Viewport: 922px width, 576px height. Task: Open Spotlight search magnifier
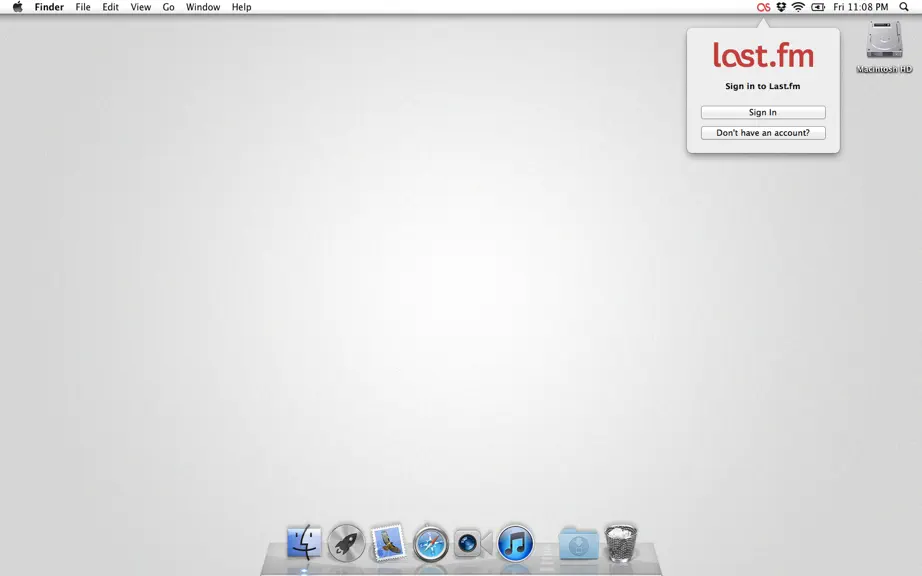point(904,7)
